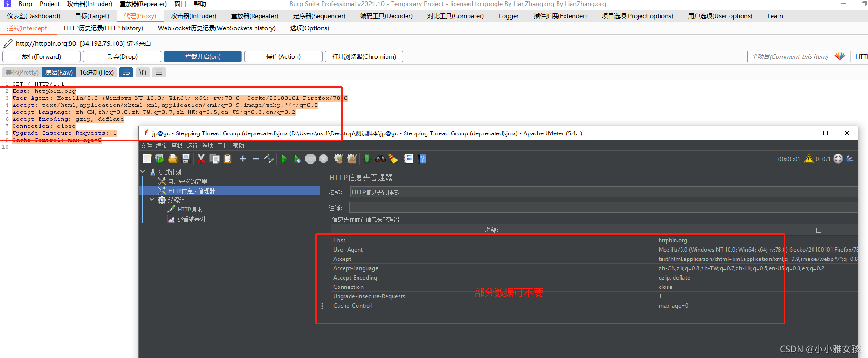Click the yellow broom Reset Search icon
Screen dimensions: 868x358
[393, 159]
